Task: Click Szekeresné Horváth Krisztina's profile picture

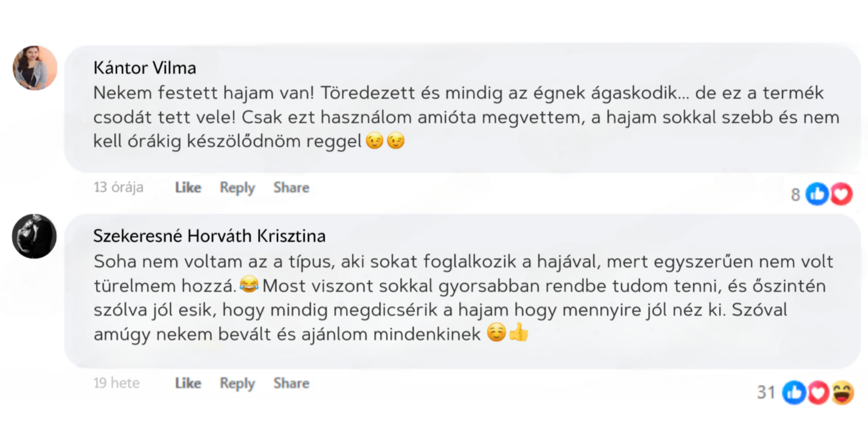Action: click(34, 236)
